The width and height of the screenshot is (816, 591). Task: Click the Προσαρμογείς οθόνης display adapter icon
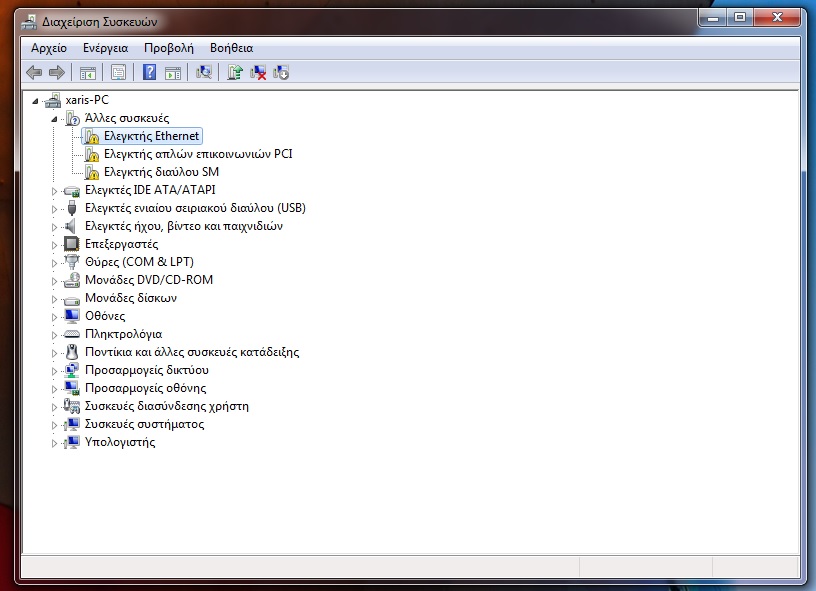(x=72, y=388)
